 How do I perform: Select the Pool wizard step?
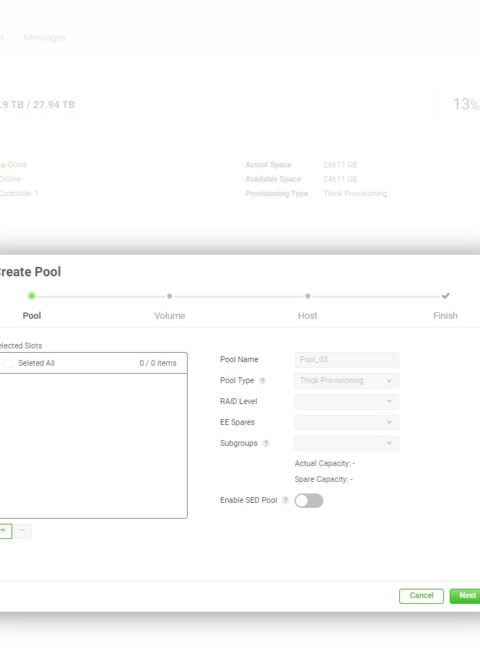click(x=32, y=315)
